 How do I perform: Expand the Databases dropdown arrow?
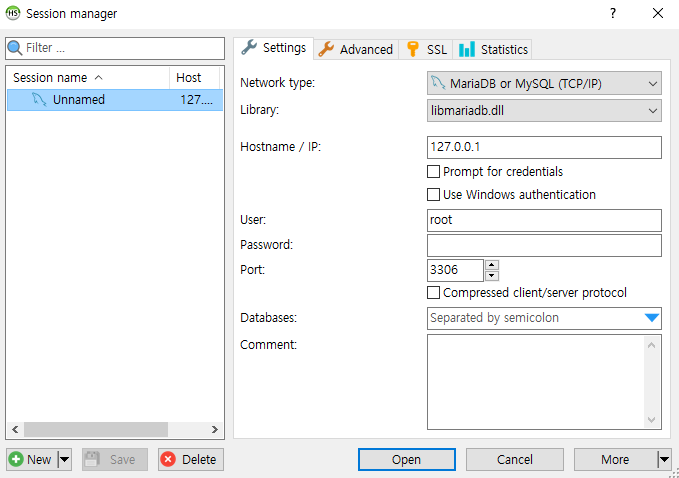point(651,318)
